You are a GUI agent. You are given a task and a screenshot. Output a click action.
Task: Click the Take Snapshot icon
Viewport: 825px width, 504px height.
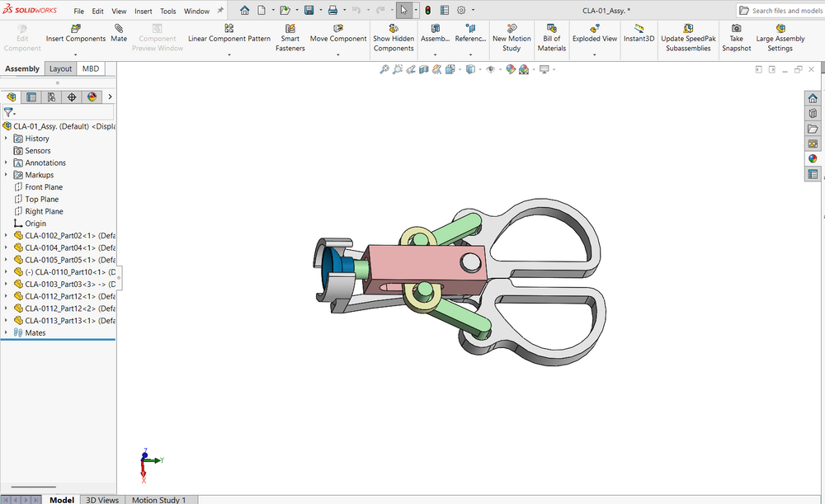tap(736, 28)
